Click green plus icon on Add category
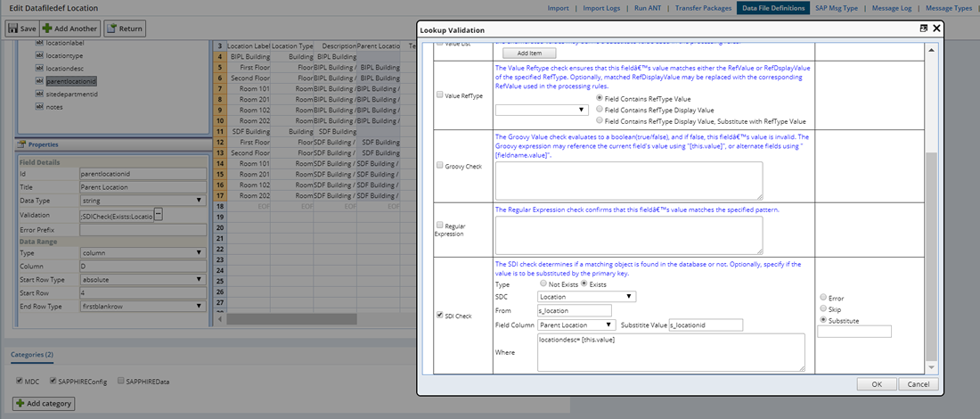This screenshot has height=419, width=980. coord(20,403)
